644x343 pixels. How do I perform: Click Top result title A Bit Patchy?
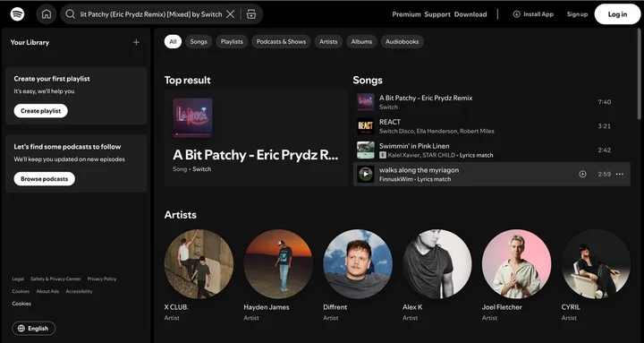coord(256,155)
